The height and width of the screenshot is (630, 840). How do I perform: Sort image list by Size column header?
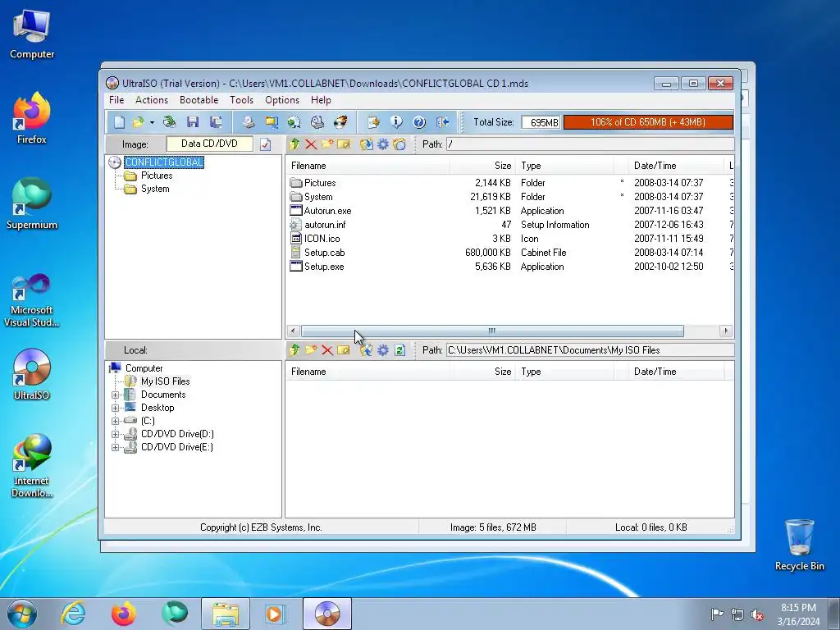coord(482,166)
